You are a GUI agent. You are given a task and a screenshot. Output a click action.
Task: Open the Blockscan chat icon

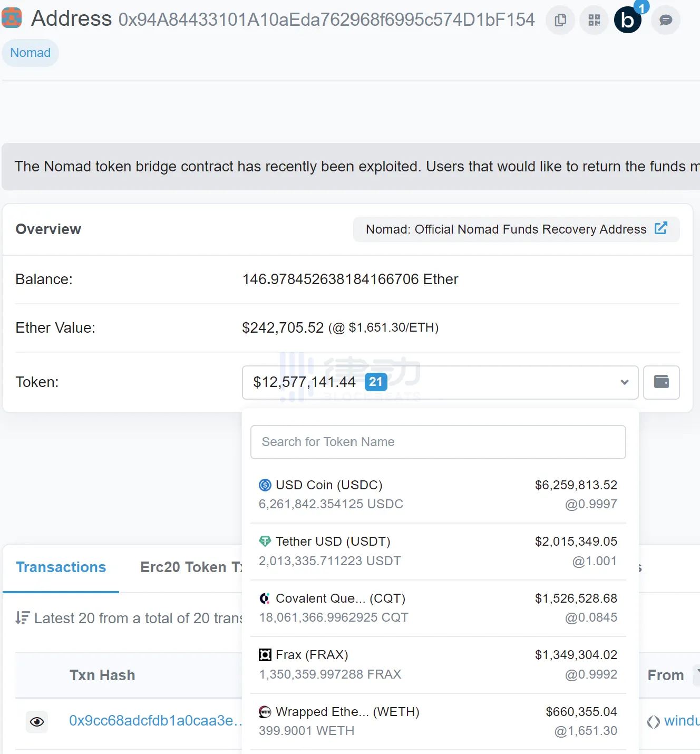pyautogui.click(x=628, y=20)
